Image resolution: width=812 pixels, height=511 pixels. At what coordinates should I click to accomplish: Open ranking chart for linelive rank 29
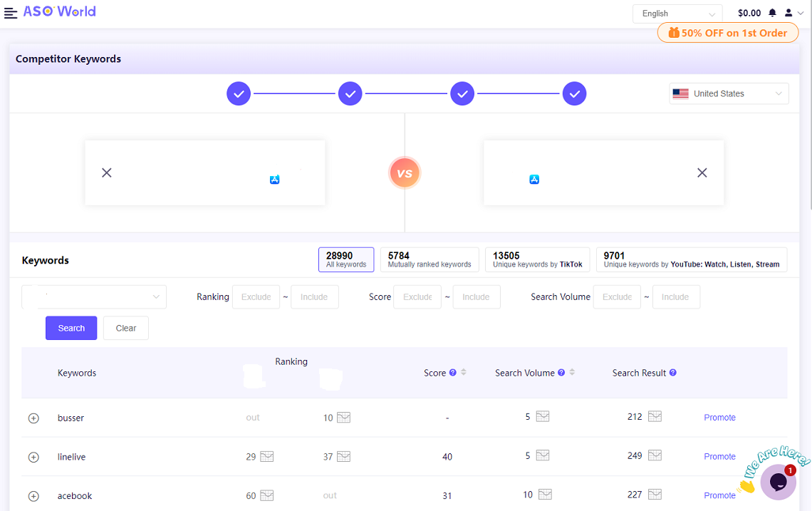click(266, 457)
